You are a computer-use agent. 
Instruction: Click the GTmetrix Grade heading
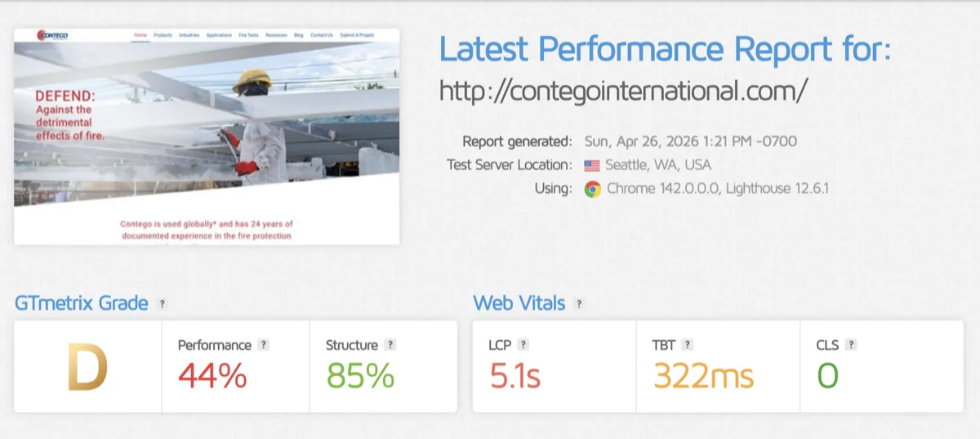82,303
